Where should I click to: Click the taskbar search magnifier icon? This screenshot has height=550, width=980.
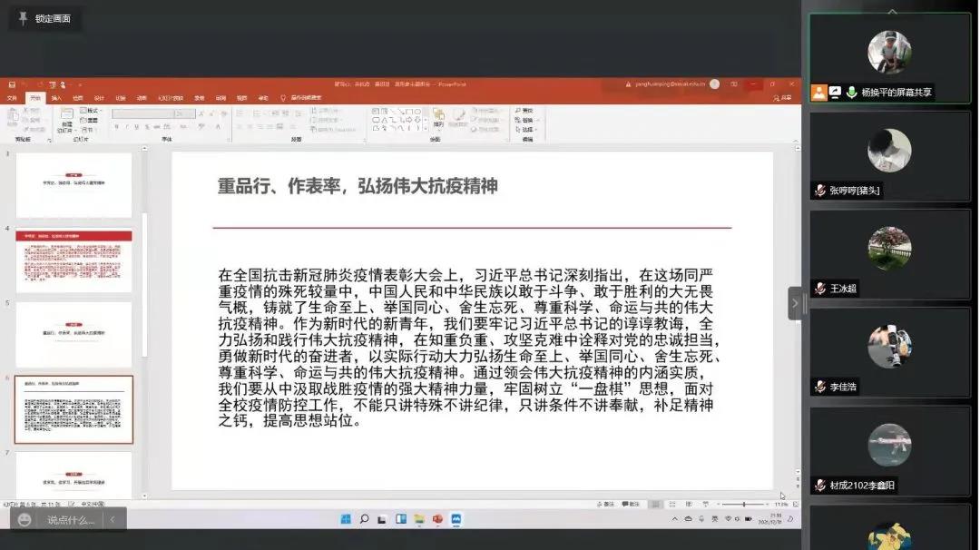click(x=364, y=519)
